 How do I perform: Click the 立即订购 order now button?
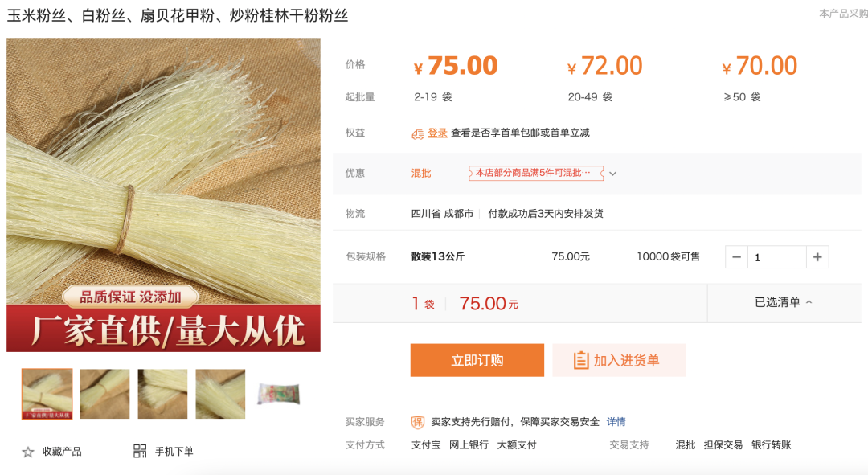(477, 360)
